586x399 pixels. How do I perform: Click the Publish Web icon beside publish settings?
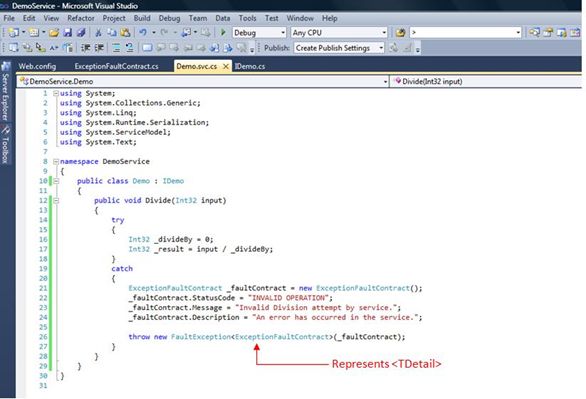394,48
